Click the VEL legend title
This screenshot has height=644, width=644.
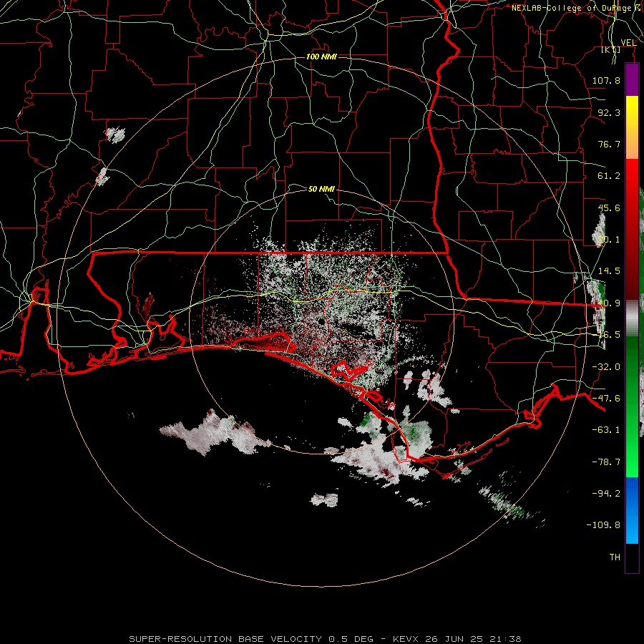[628, 42]
